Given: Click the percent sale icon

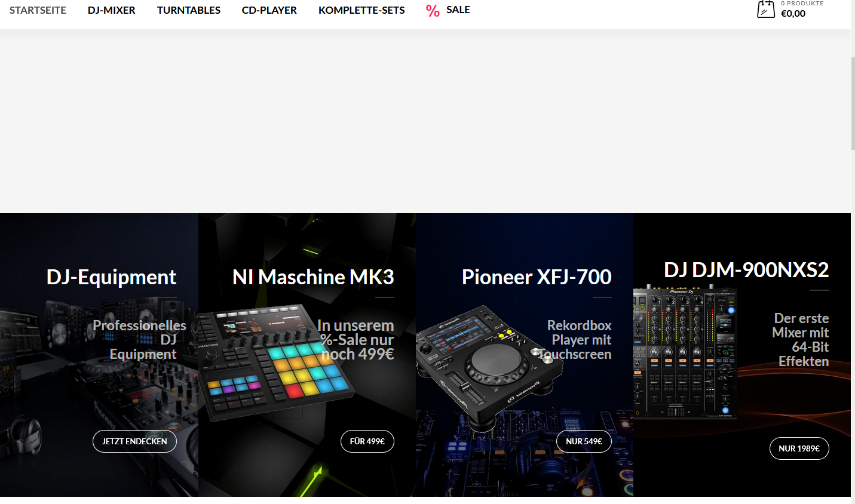Looking at the screenshot, I should (433, 11).
